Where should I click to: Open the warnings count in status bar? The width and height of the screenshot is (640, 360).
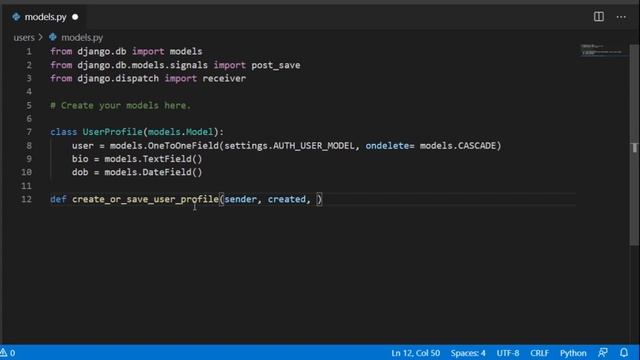(8, 353)
